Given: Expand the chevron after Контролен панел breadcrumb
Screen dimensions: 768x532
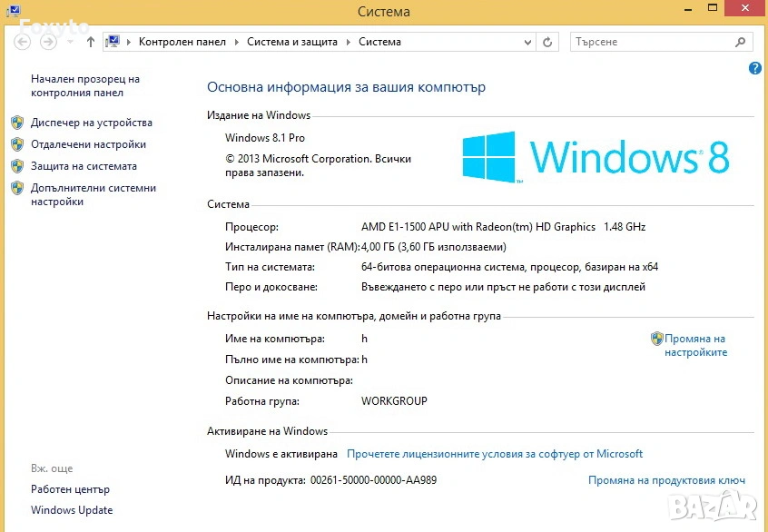Looking at the screenshot, I should coord(239,42).
